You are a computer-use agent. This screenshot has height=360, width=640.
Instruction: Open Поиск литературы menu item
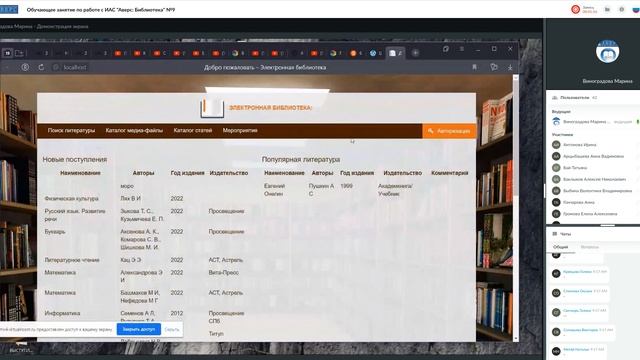[x=71, y=131]
